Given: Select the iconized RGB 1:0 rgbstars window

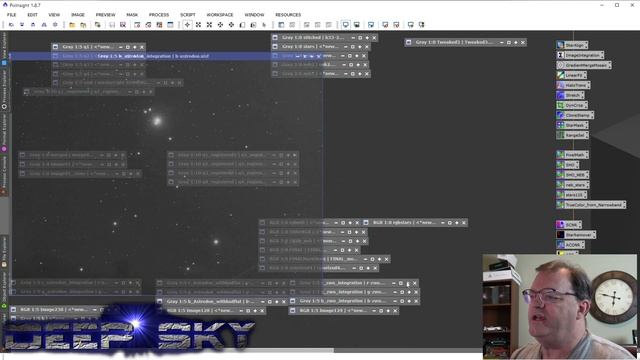Looking at the screenshot, I should 415,222.
